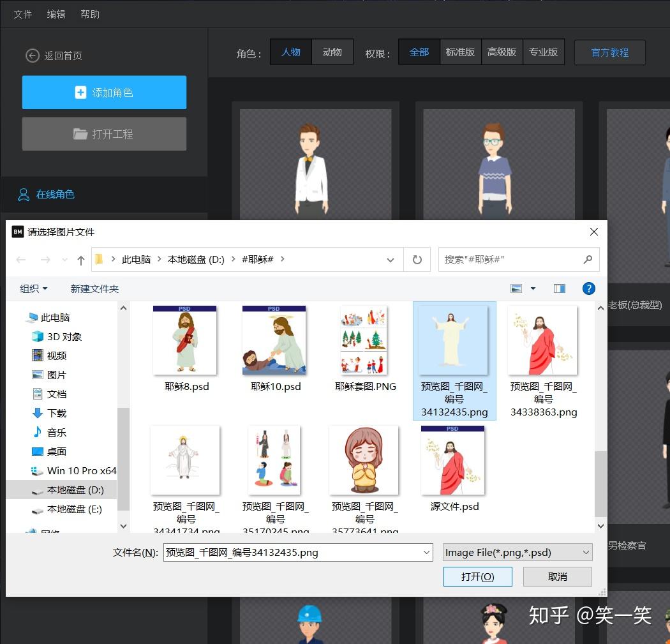Select the 专业版 permission filter
The height and width of the screenshot is (644, 670).
544,52
